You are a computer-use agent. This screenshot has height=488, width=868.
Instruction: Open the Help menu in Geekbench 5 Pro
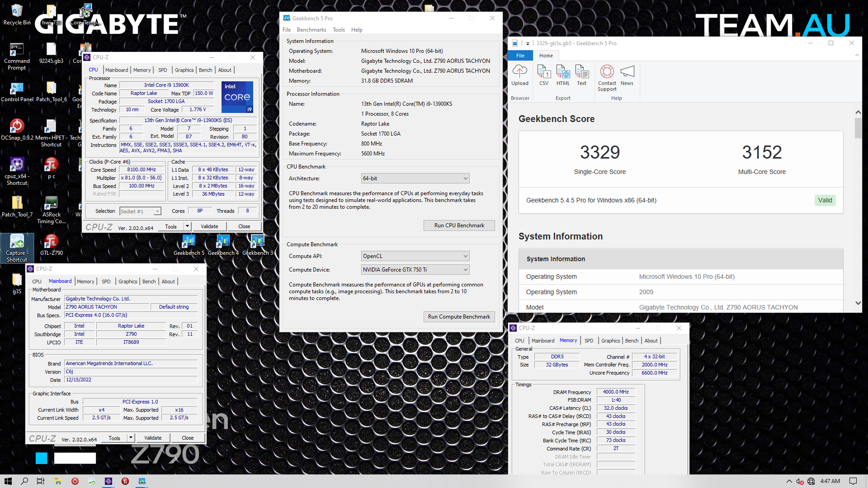click(x=357, y=30)
